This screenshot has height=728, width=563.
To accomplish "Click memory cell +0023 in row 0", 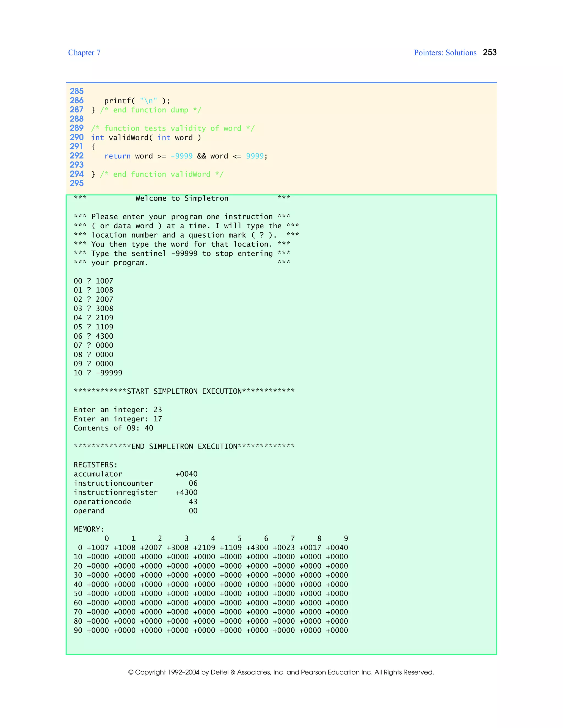I will click(284, 548).
